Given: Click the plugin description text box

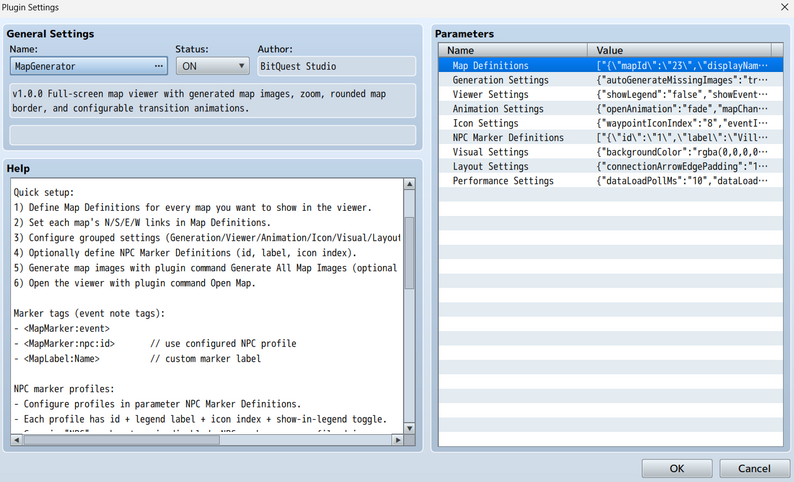Looking at the screenshot, I should click(x=213, y=101).
